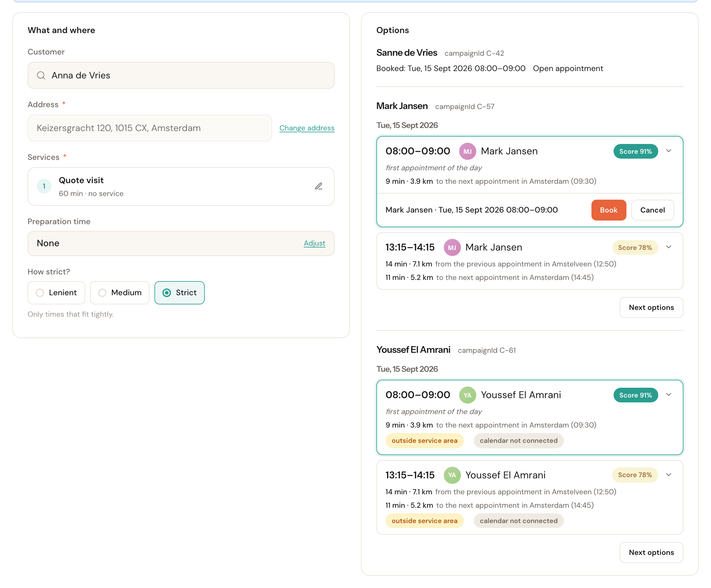Viewport: 711px width, 588px height.
Task: Click Score 78% badge for Youssef El Amrani
Action: [x=635, y=475]
